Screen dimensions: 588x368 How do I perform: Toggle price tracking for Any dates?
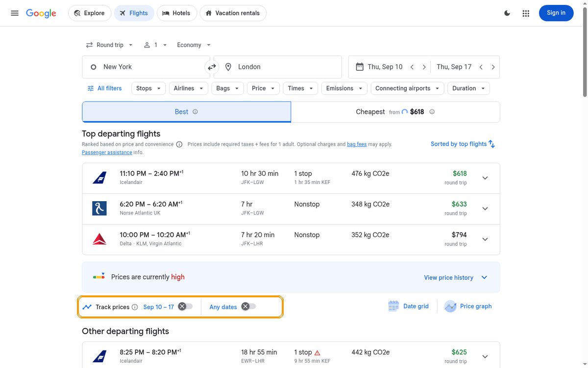[248, 307]
